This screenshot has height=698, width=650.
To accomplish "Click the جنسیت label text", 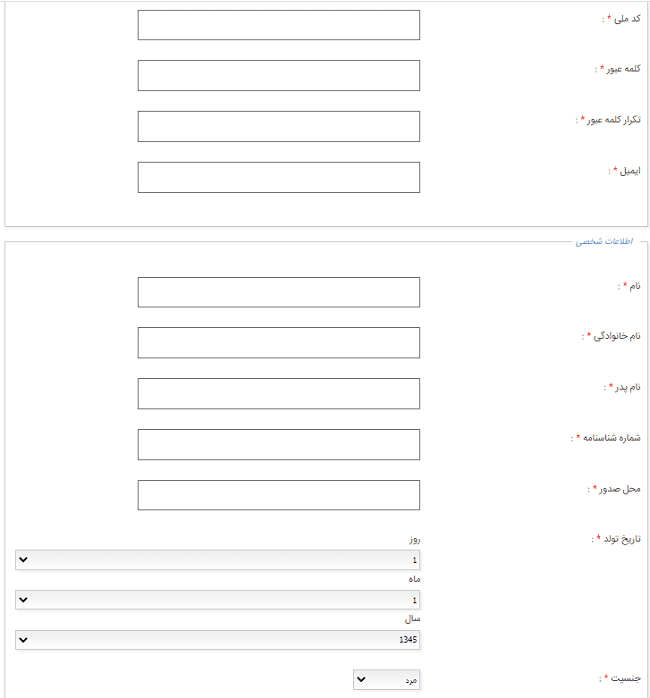I will [626, 678].
